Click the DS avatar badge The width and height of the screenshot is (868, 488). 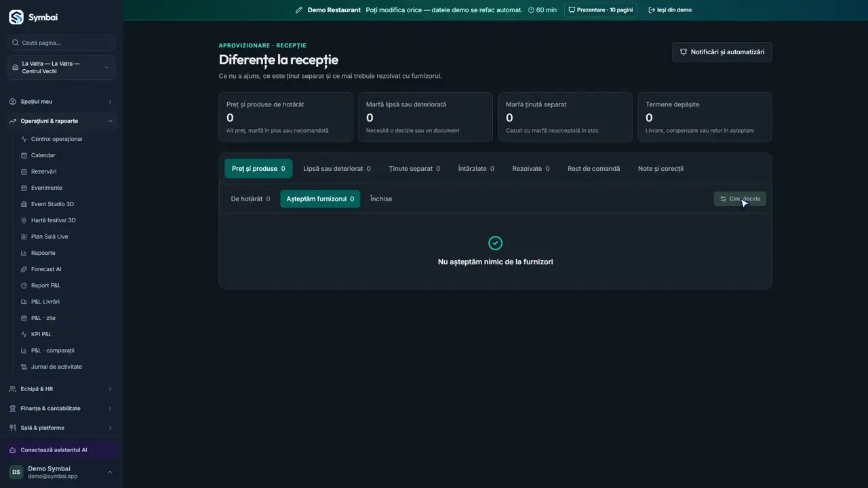[x=16, y=472]
